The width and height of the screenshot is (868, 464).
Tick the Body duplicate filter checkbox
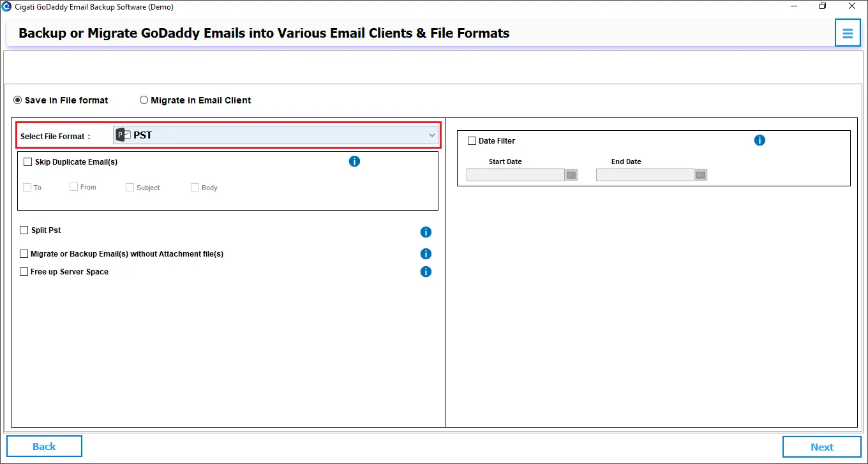point(195,188)
